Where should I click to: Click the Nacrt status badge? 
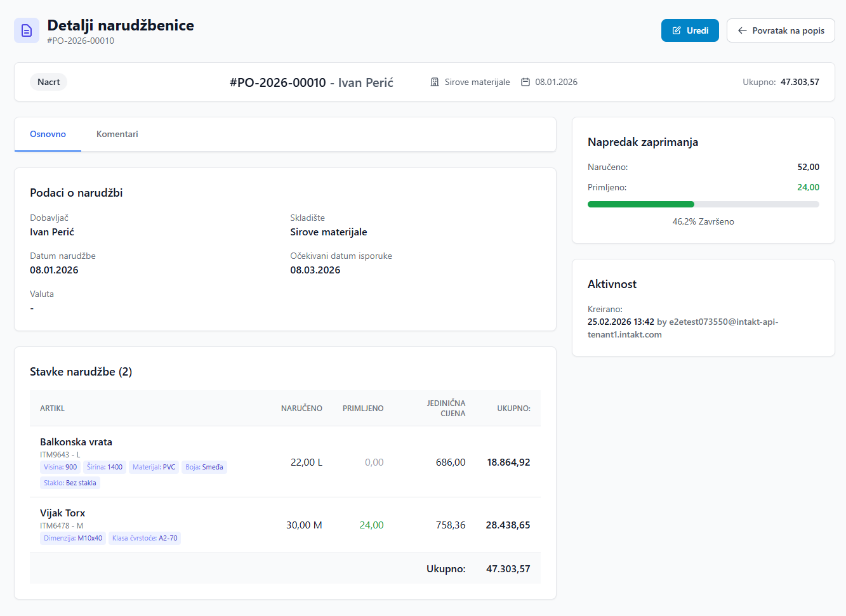(x=48, y=82)
